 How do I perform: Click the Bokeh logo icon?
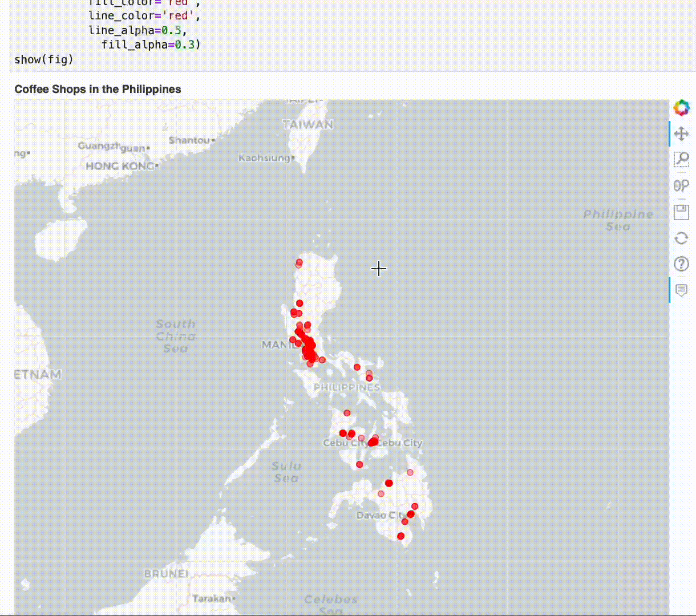click(x=681, y=107)
